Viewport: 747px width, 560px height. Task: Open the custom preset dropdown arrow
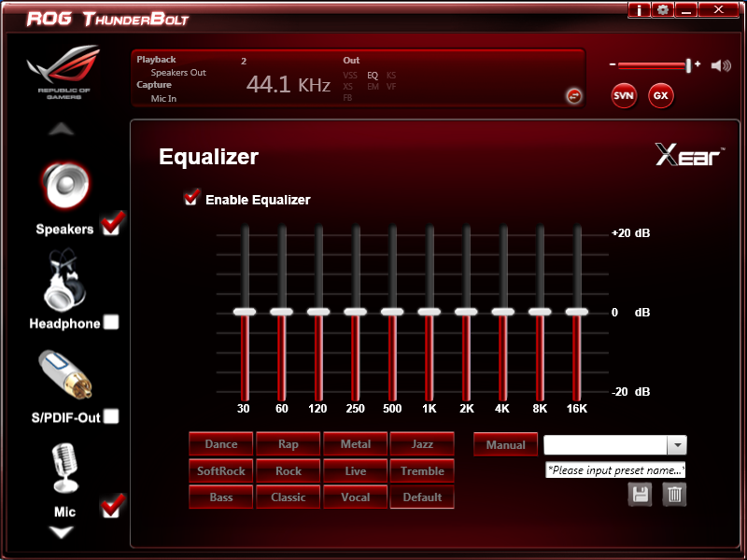point(676,446)
